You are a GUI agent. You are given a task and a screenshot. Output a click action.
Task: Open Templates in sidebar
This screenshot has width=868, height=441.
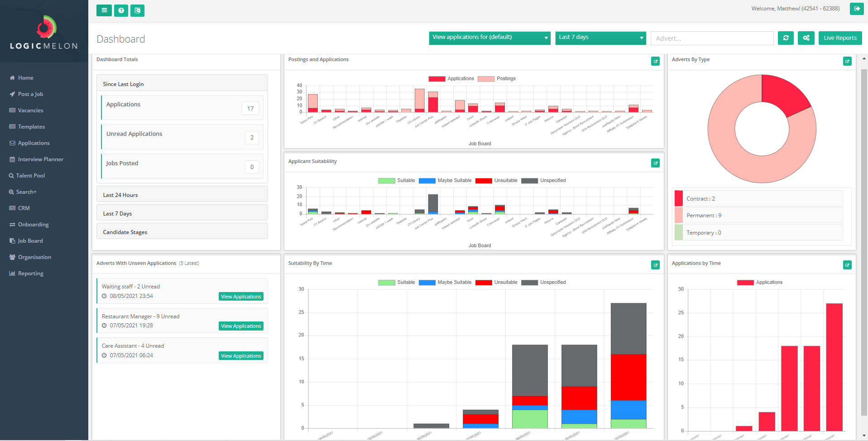point(27,127)
